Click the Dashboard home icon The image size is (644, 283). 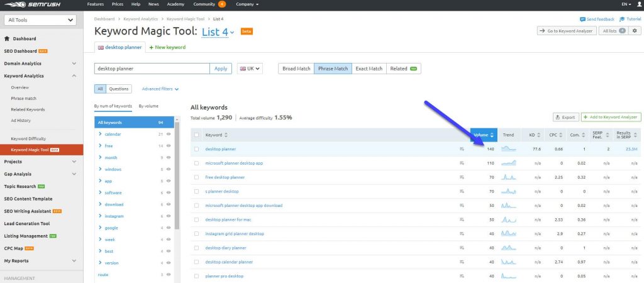6,38
